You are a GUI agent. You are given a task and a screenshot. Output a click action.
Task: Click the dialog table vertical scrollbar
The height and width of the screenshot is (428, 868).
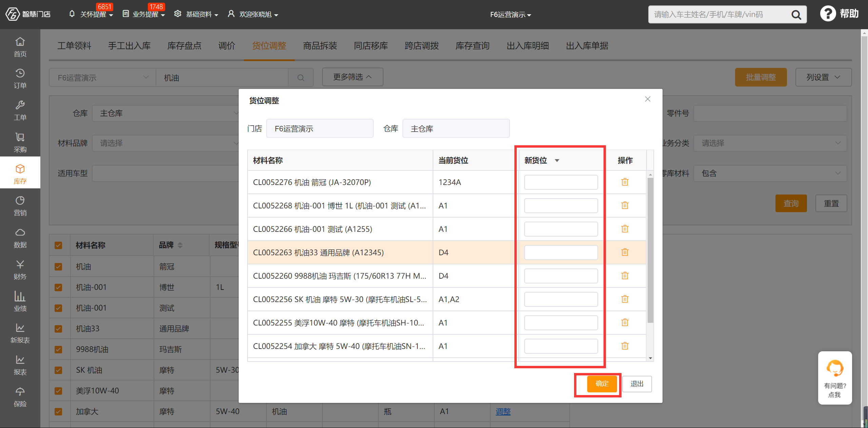tap(650, 250)
